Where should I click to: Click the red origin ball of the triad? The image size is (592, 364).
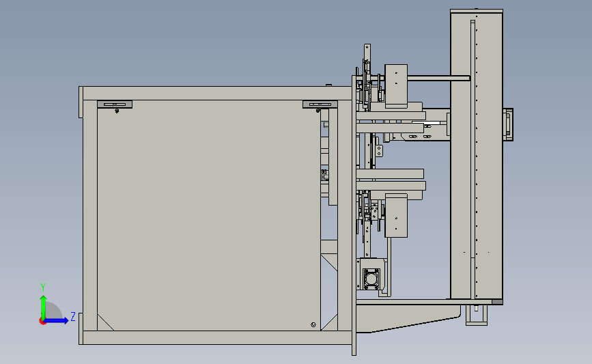click(x=42, y=322)
